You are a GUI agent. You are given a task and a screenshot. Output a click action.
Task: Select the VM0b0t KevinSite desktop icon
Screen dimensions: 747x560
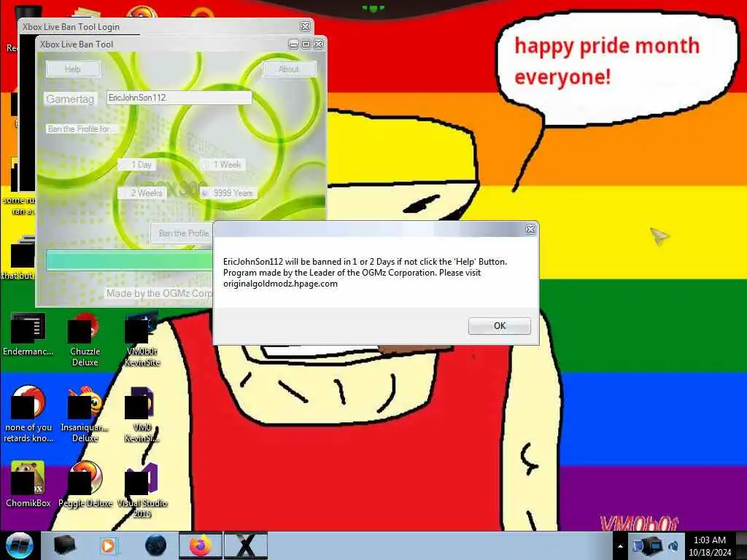pyautogui.click(x=142, y=340)
